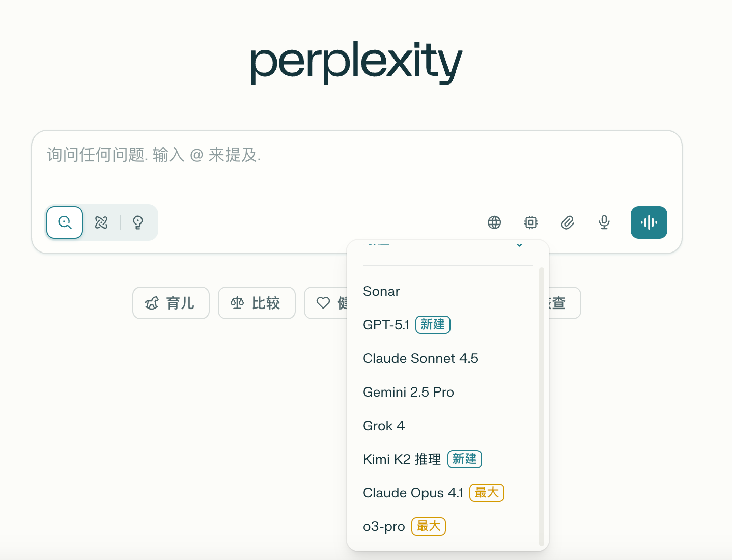Click the chip model selector icon
The height and width of the screenshot is (560, 732).
pyautogui.click(x=530, y=222)
